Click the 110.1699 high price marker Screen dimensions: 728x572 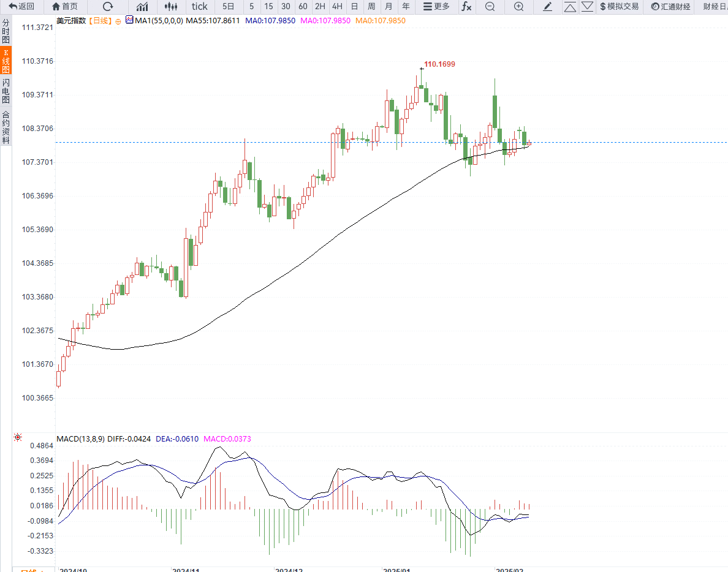click(x=439, y=64)
